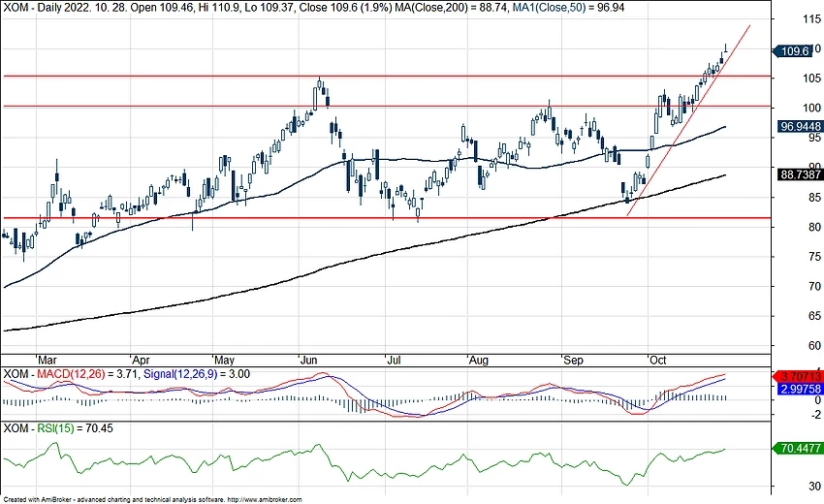Click the Jul label on the date axis

click(x=394, y=360)
